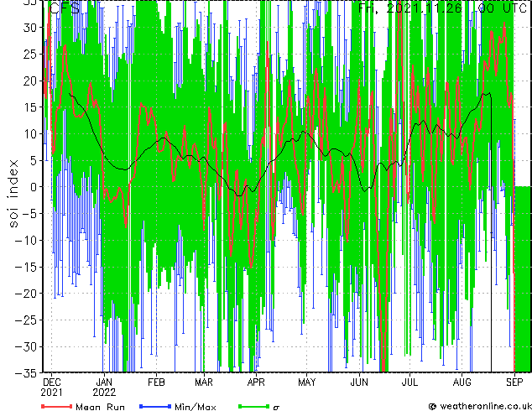Click the MAR month label
Viewport: 532px width, 411px height.
(204, 382)
